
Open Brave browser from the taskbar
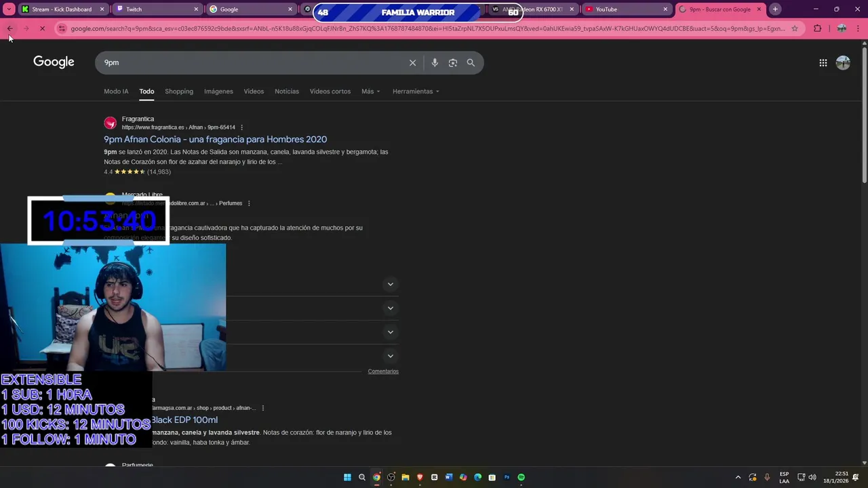[420, 477]
